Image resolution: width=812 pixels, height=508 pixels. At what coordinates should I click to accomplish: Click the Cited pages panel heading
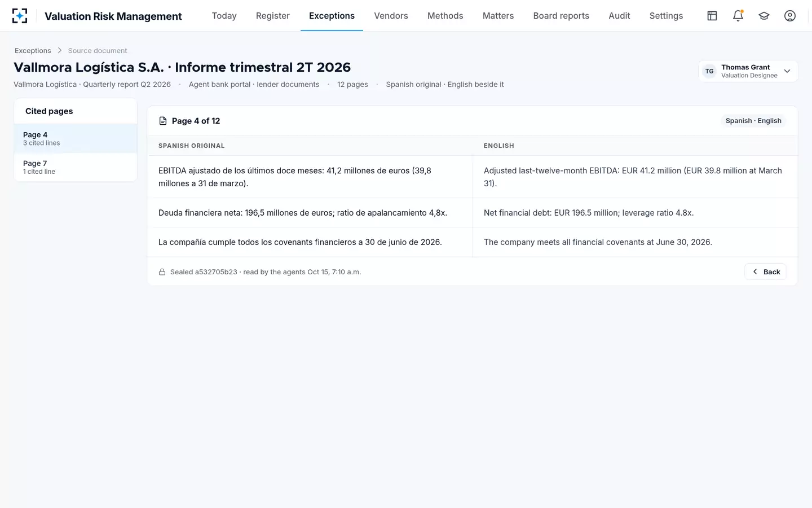coord(49,111)
